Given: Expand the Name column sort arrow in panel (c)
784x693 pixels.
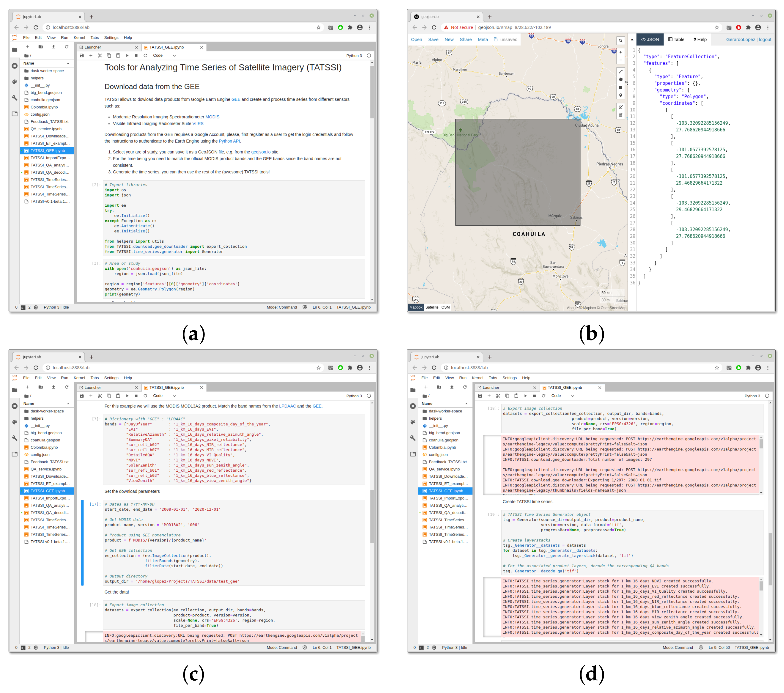Looking at the screenshot, I should pyautogui.click(x=68, y=404).
